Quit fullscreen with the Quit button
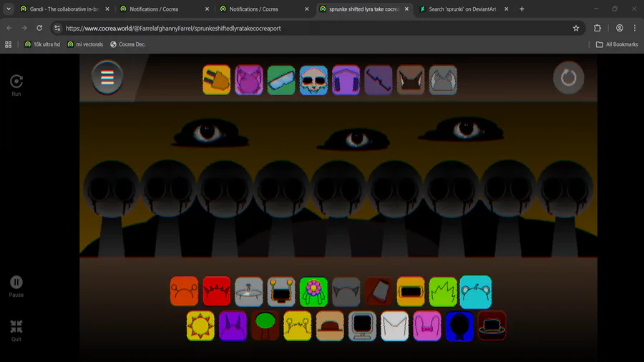The width and height of the screenshot is (644, 362). [x=16, y=331]
